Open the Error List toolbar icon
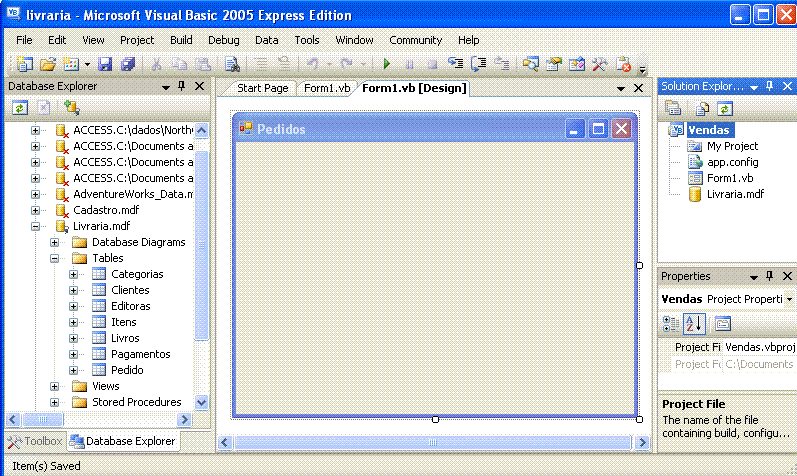Image resolution: width=797 pixels, height=476 pixels. pos(623,64)
